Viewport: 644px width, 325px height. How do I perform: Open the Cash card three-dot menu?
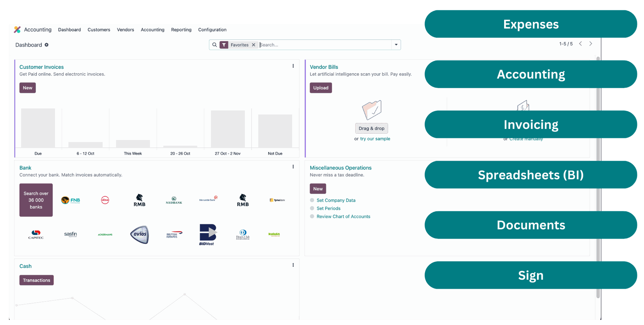coord(293,265)
